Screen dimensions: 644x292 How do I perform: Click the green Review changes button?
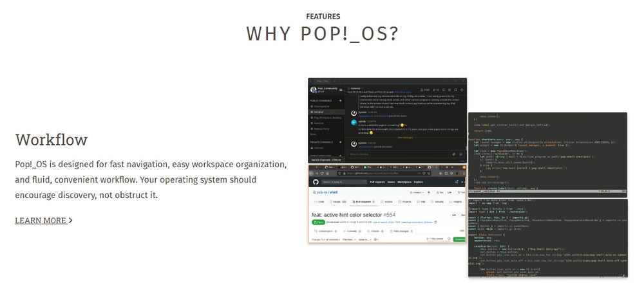tap(460, 239)
